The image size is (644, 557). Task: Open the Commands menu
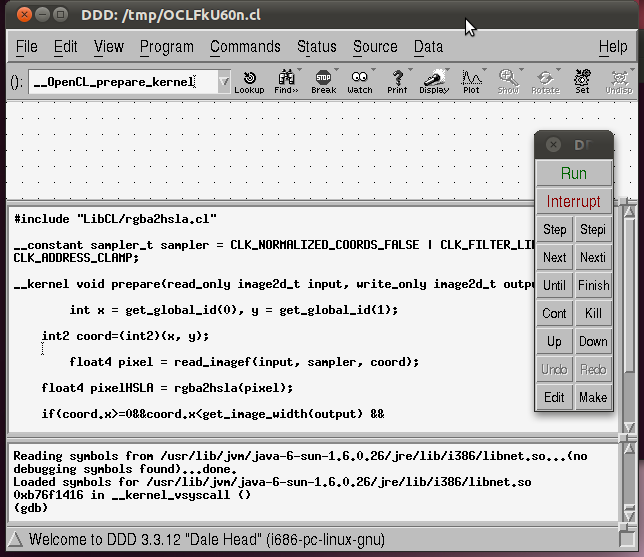pyautogui.click(x=245, y=46)
